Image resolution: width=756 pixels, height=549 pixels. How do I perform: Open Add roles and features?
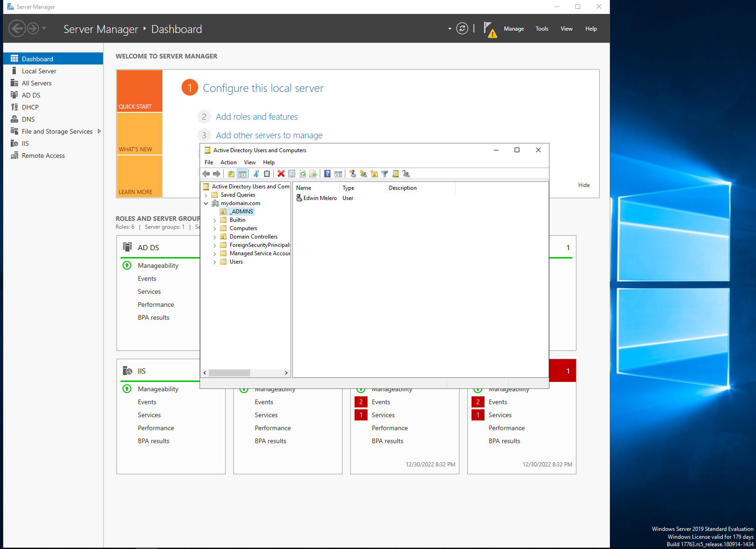(257, 116)
